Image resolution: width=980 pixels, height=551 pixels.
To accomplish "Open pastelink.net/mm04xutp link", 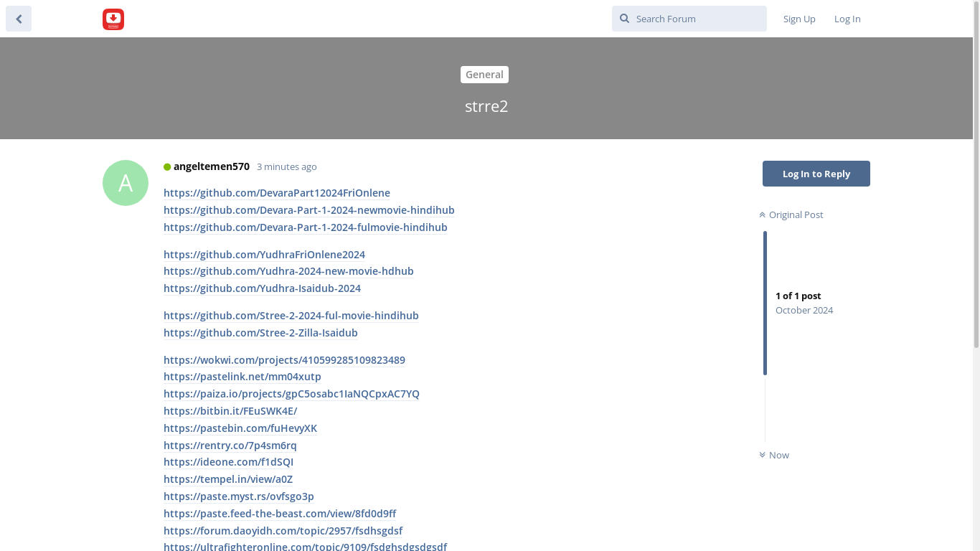I will (x=242, y=377).
